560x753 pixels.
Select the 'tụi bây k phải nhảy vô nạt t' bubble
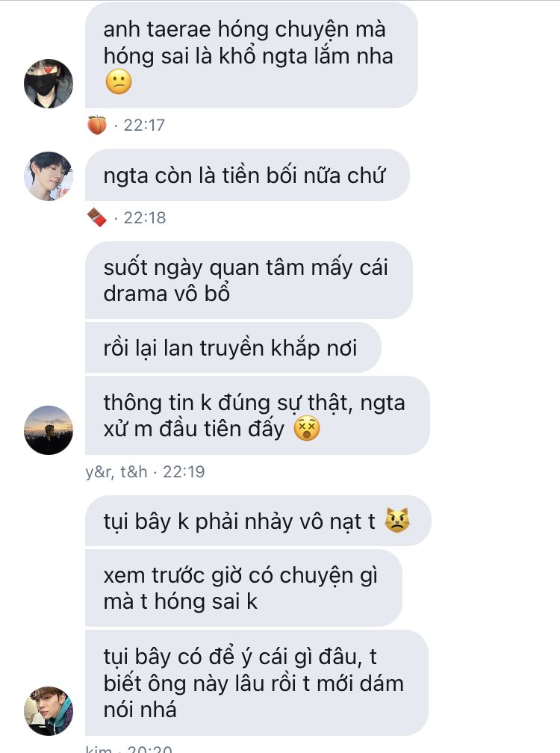coord(258,521)
